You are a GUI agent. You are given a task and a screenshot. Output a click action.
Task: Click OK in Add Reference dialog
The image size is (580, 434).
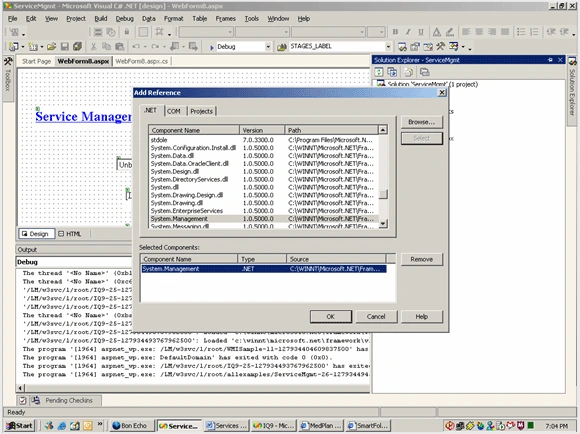tap(331, 317)
